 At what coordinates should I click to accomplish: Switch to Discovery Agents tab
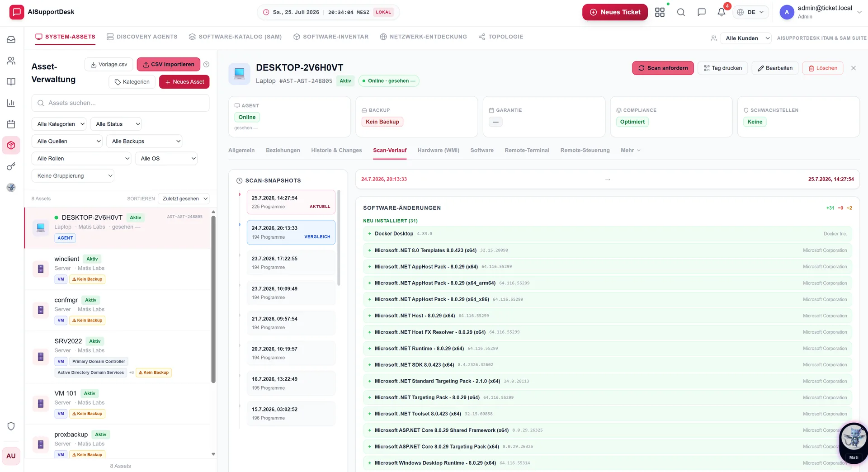click(x=142, y=37)
